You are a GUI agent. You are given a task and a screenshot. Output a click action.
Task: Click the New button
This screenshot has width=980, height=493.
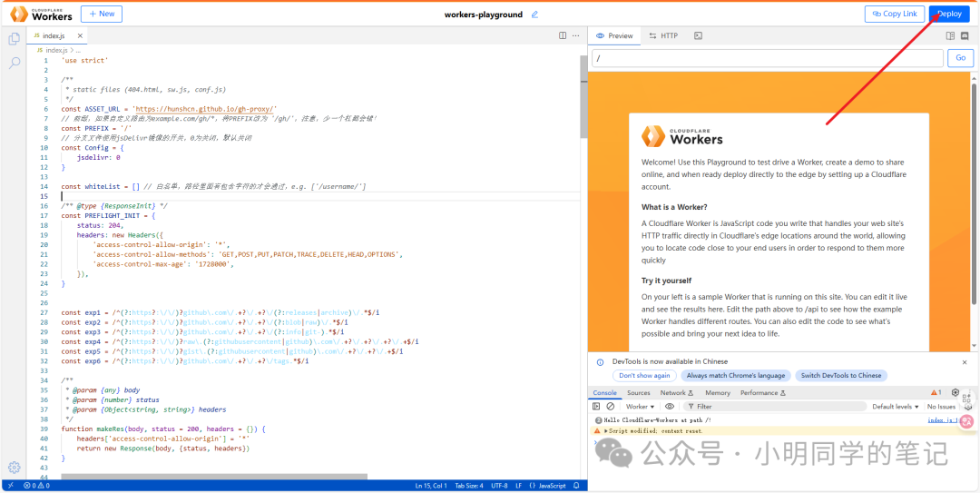[x=102, y=14]
